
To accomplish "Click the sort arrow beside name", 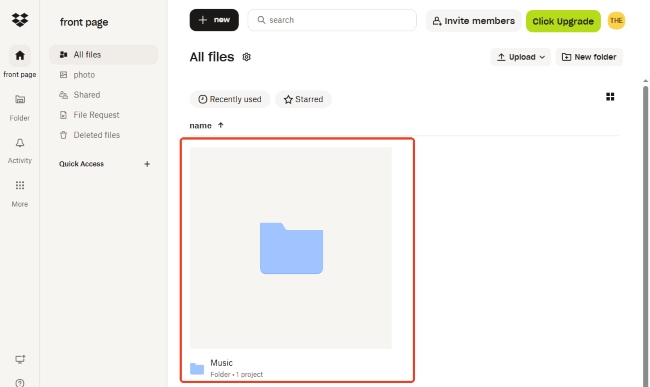I will (221, 125).
